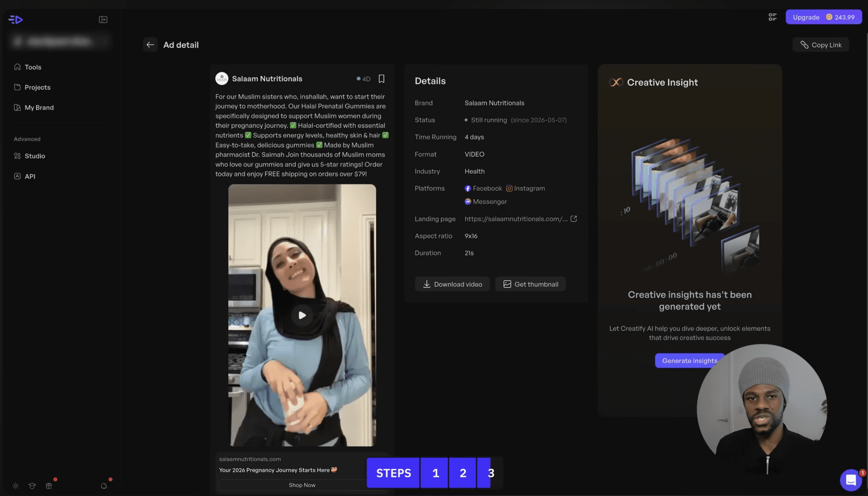Open the salaamnutritionals.com landing page URL
This screenshot has height=496, width=868.
[516, 219]
